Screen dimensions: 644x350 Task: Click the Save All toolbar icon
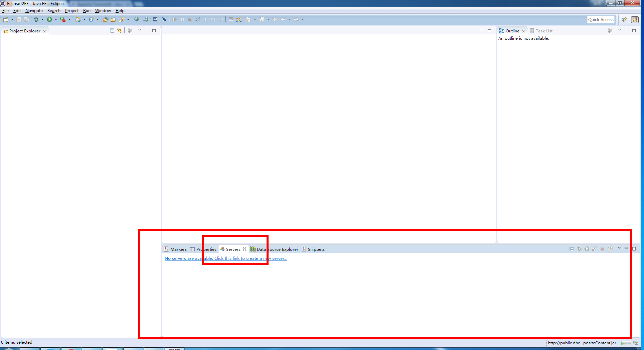27,19
